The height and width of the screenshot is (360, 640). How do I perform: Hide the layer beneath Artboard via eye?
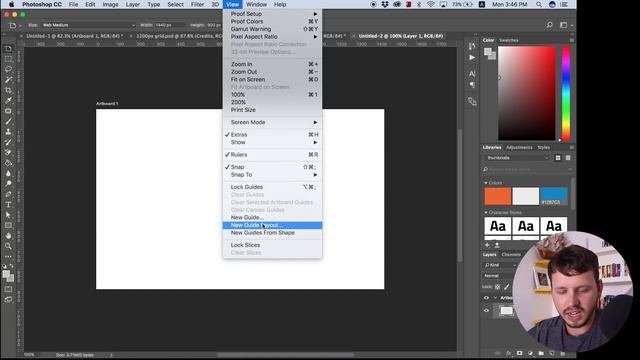pos(486,311)
